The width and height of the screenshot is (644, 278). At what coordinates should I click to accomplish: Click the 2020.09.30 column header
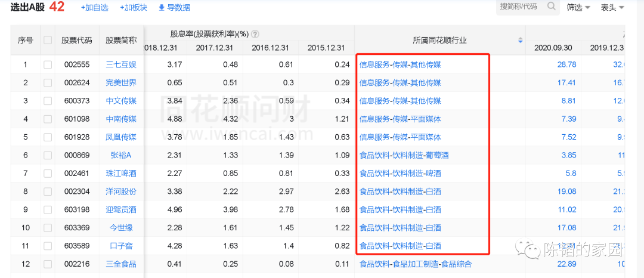point(553,48)
